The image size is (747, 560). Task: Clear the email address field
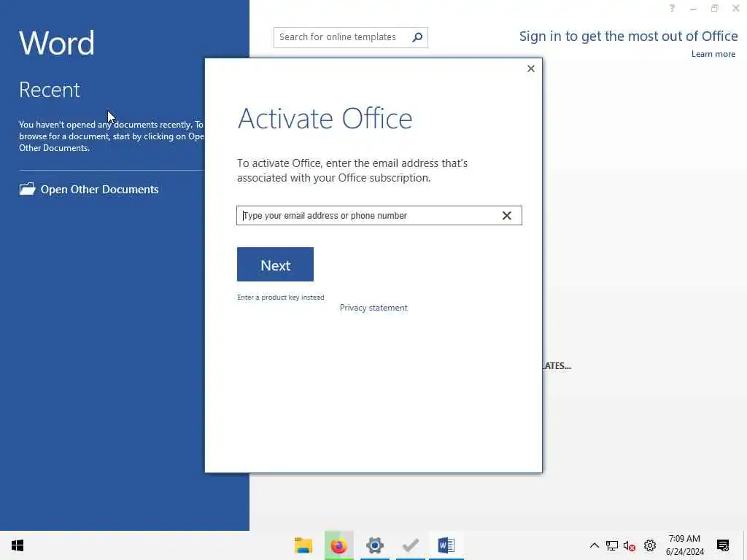pos(506,216)
